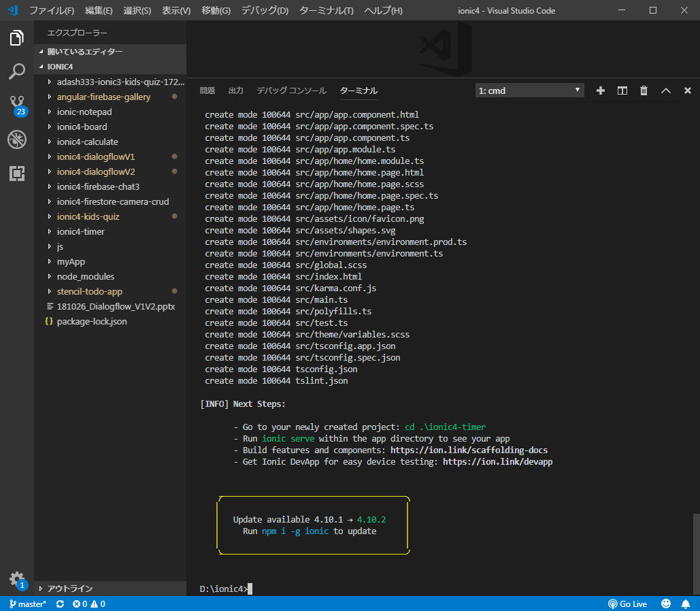The image size is (700, 611).
Task: Open the Debug (デバッグ) menu
Action: tap(265, 10)
